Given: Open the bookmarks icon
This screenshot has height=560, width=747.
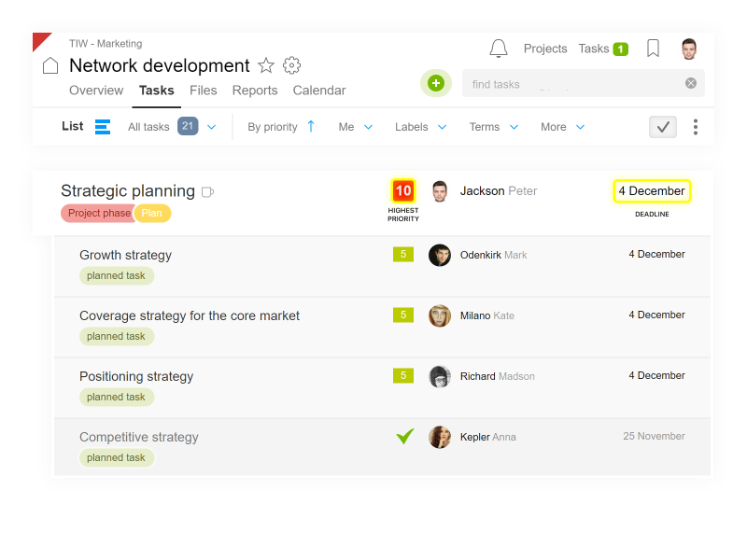Looking at the screenshot, I should pyautogui.click(x=653, y=49).
